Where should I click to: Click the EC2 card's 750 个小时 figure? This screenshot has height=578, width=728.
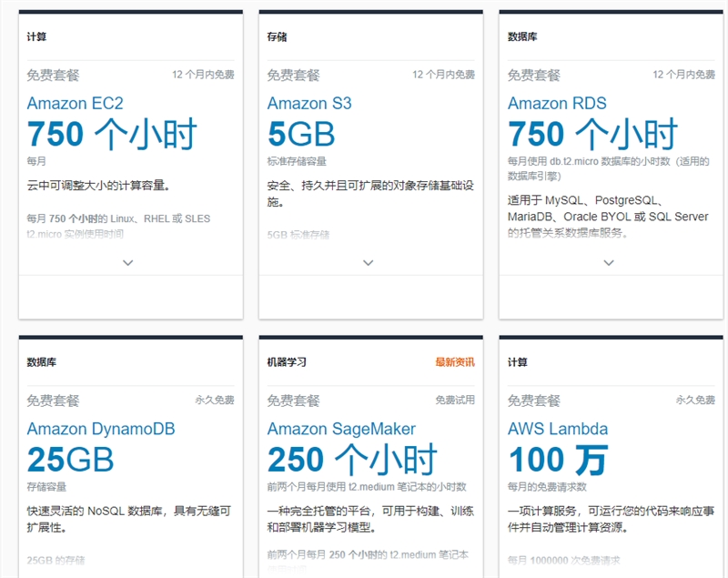112,134
